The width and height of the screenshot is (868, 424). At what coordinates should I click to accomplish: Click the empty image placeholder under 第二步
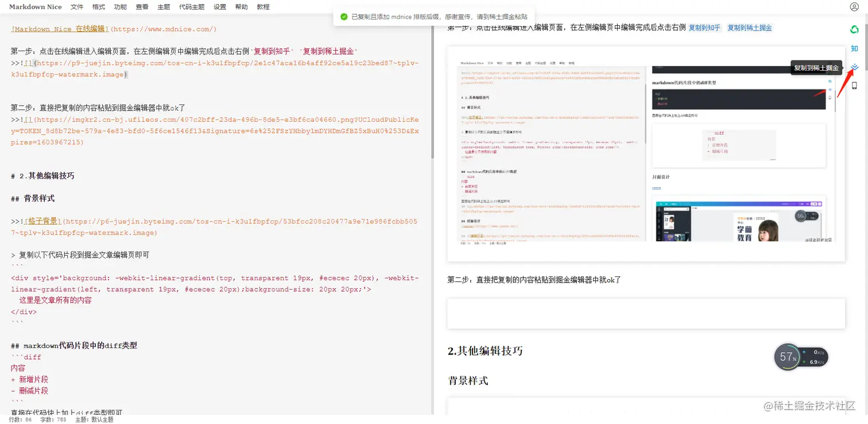point(646,313)
